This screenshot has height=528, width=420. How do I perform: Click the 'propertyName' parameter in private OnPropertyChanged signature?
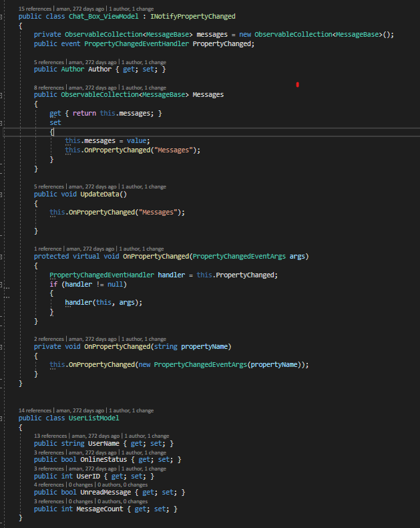[x=204, y=347]
